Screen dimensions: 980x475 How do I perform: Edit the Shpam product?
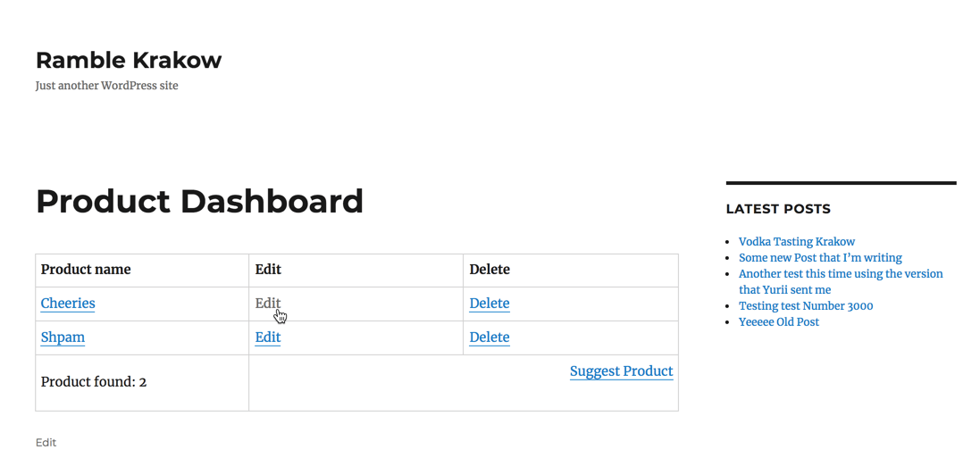tap(268, 337)
